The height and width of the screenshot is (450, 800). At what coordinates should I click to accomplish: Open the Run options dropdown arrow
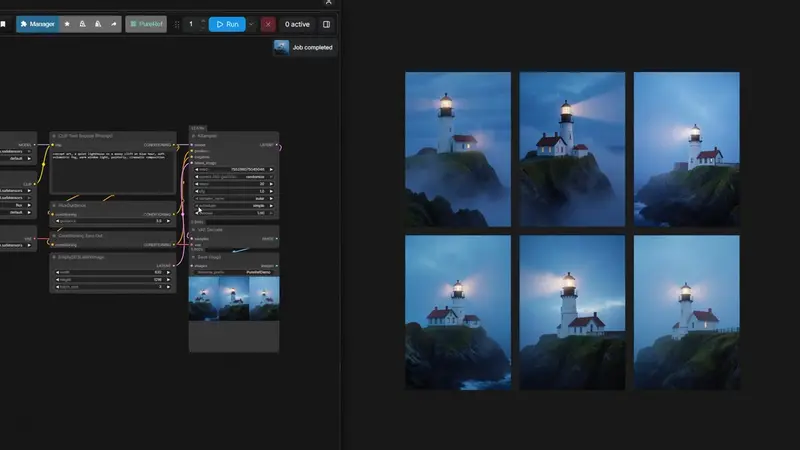[252, 24]
